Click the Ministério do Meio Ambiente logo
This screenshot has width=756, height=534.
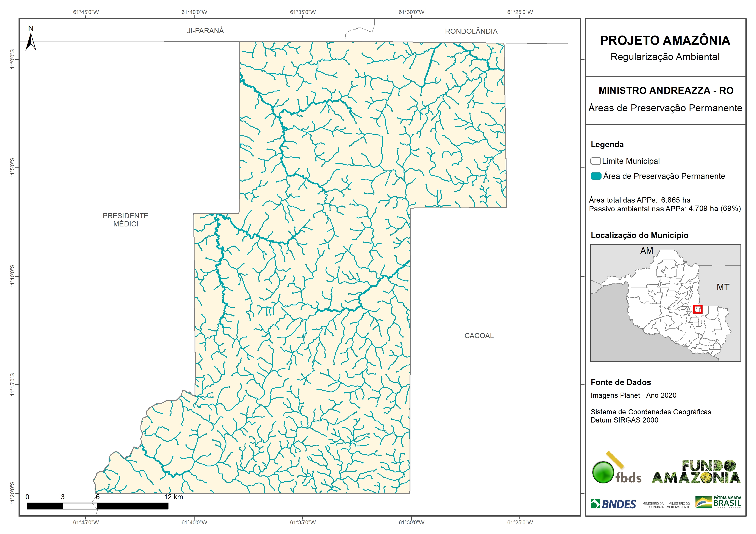click(x=678, y=505)
